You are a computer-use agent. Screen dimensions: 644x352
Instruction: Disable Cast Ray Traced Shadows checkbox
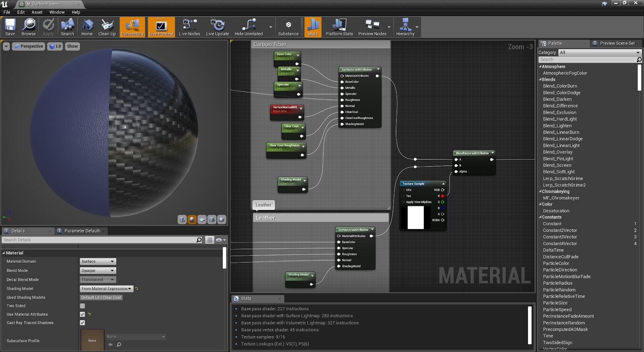tap(83, 323)
